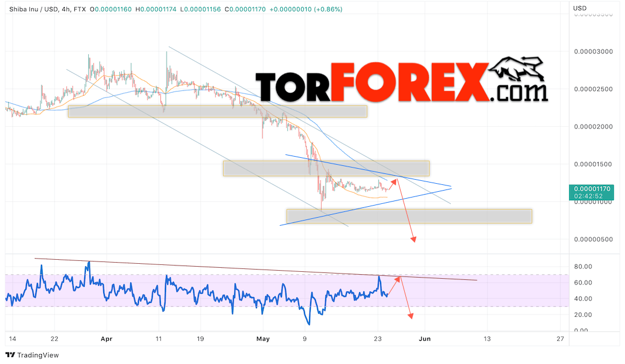Click the USD currency label
This screenshot has width=625, height=364.
click(x=579, y=8)
